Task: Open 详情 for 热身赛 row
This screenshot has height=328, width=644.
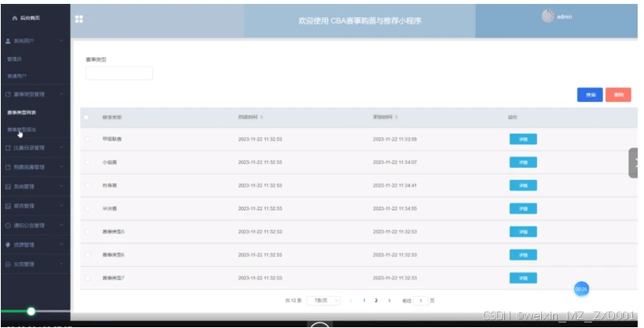Action: coord(523,186)
